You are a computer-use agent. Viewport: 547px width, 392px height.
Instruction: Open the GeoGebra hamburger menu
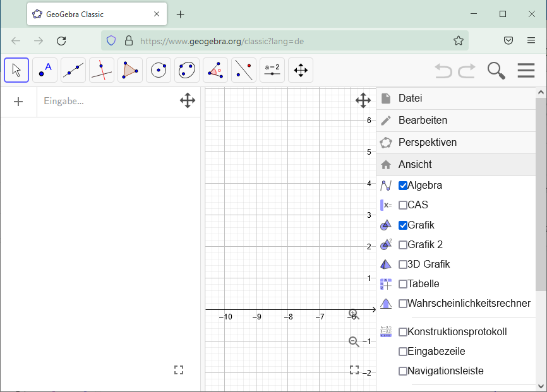click(x=526, y=70)
